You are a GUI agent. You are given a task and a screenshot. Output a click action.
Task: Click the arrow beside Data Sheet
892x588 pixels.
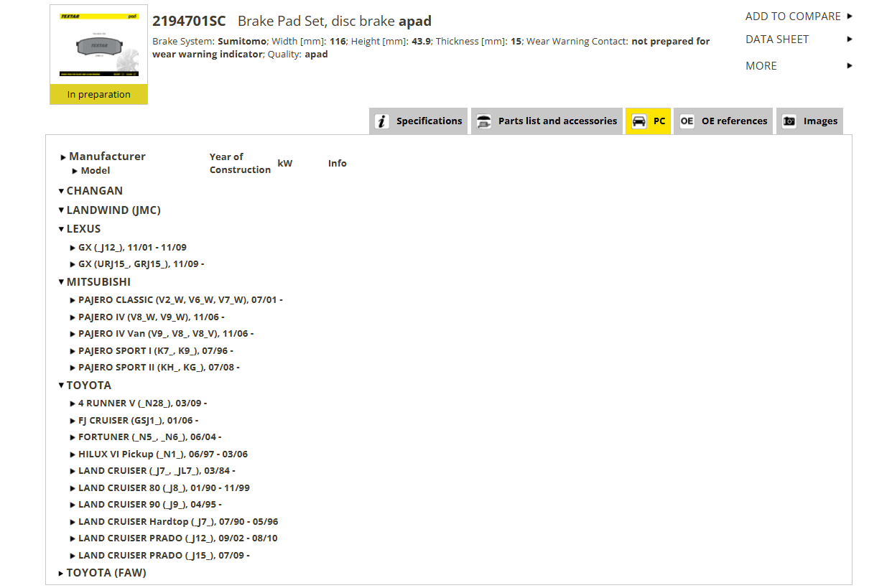pos(850,39)
